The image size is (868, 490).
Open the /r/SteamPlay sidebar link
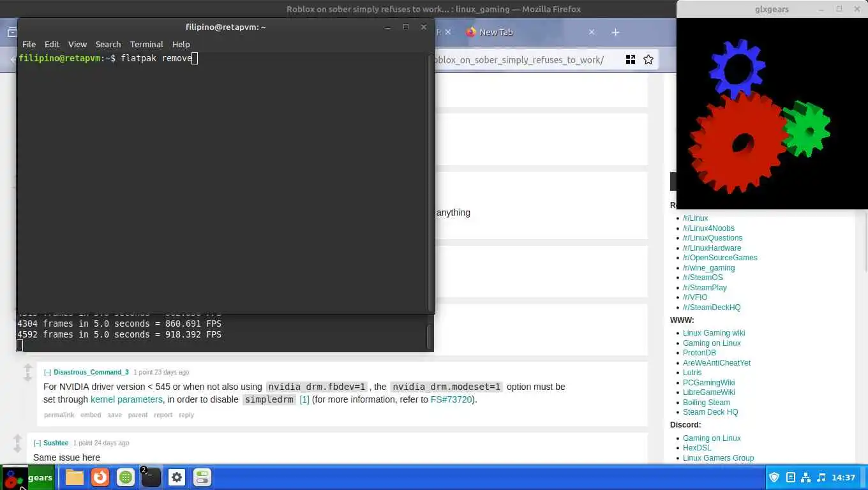[705, 288]
